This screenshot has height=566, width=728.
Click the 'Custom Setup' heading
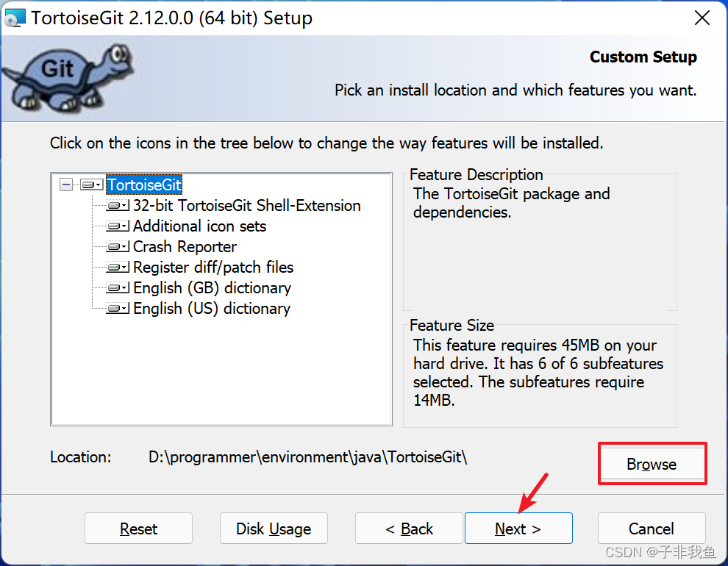tap(643, 57)
